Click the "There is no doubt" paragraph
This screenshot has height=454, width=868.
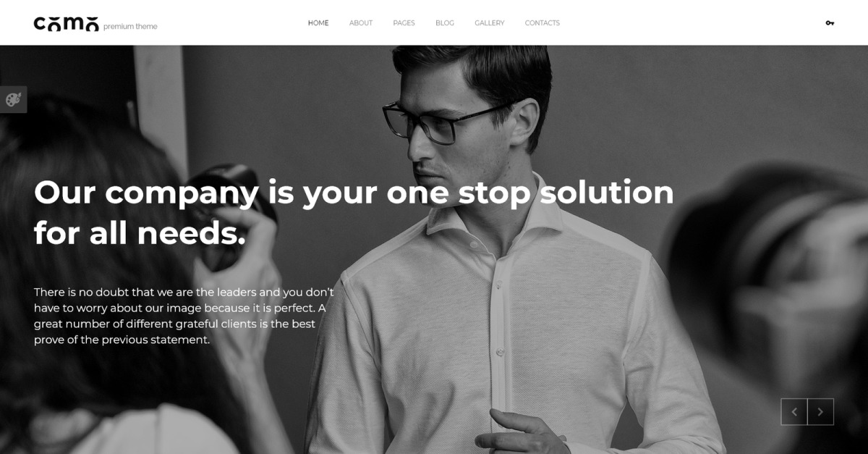click(x=184, y=316)
